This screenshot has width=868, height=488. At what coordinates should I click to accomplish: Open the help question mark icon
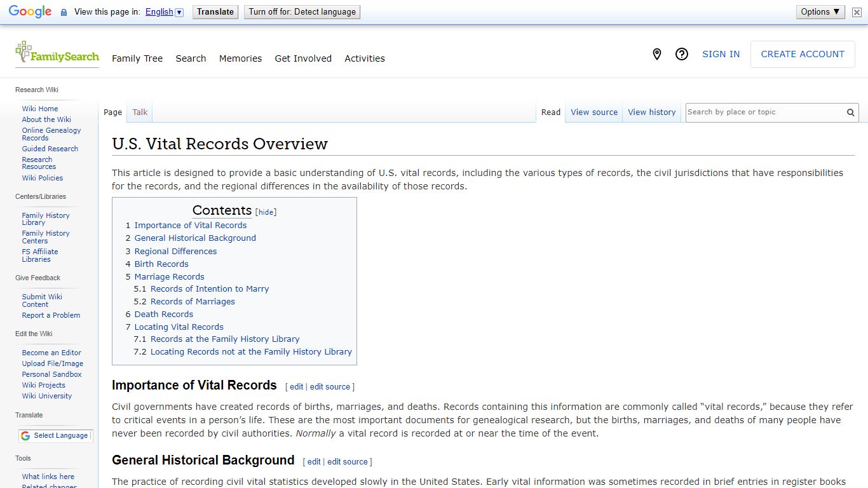[x=682, y=55]
